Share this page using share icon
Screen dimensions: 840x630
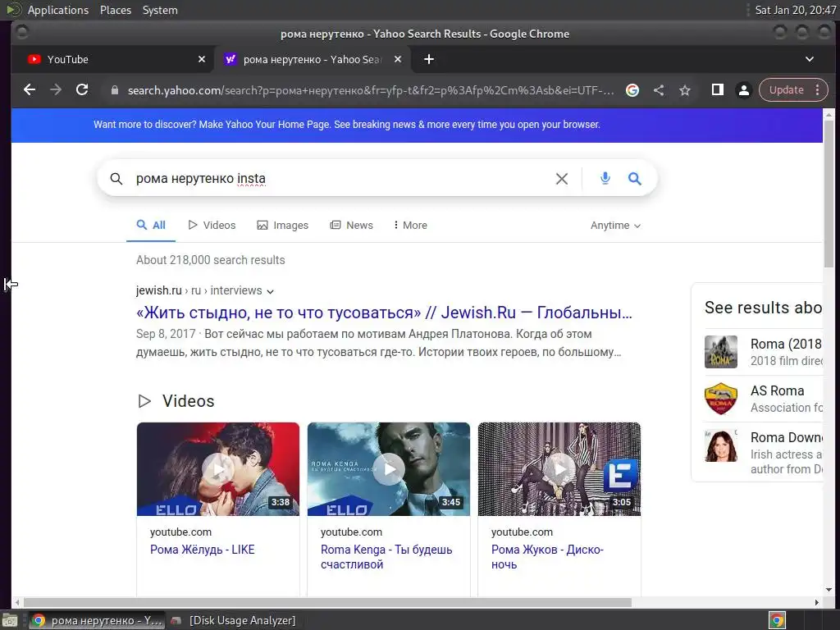pyautogui.click(x=659, y=90)
